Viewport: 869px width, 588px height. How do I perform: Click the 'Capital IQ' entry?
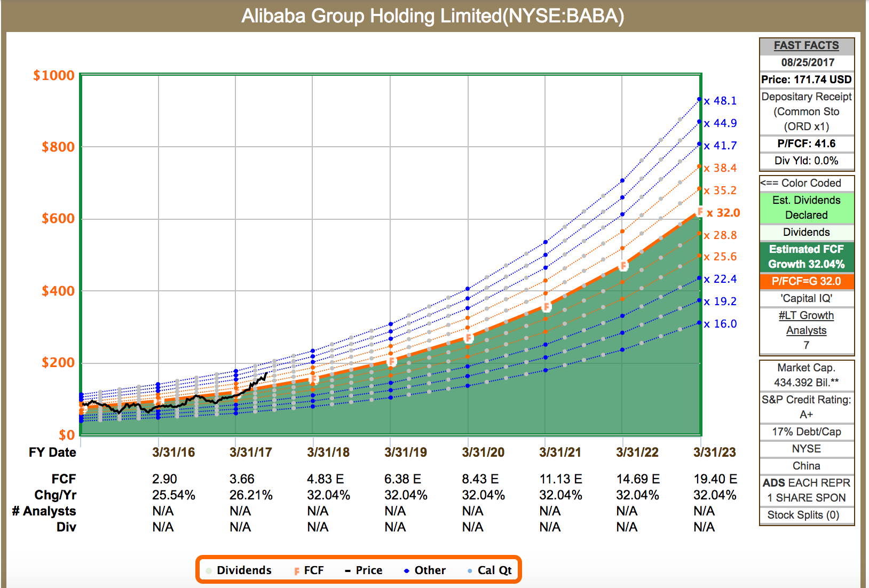[807, 298]
